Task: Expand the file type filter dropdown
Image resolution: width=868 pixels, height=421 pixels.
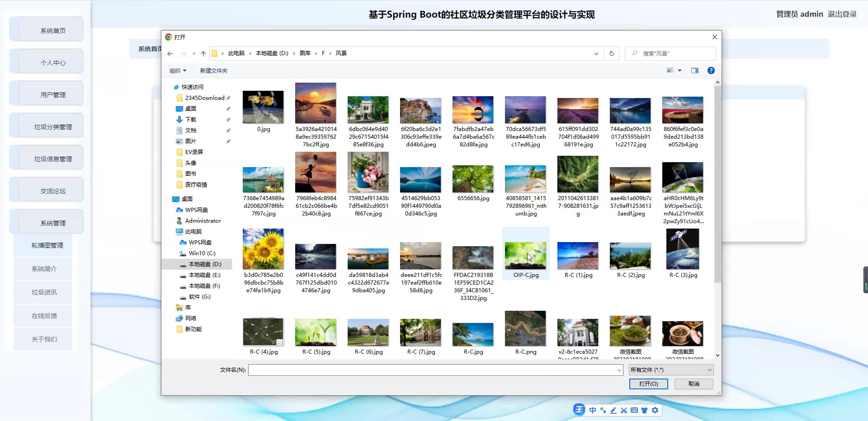Action: 671,370
